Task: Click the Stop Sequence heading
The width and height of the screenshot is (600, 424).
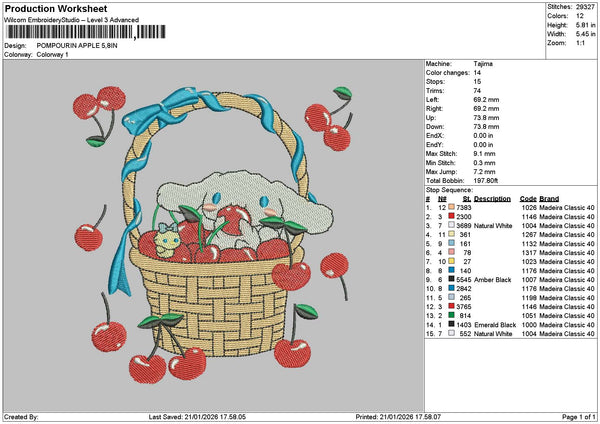Action: [x=449, y=190]
